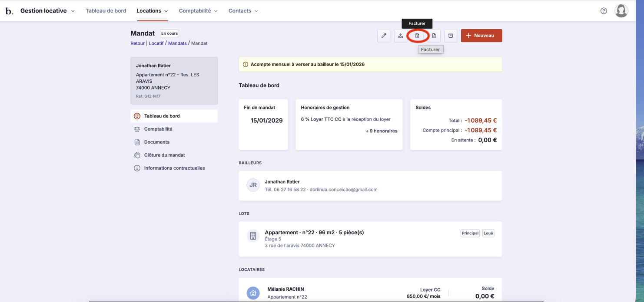The height and width of the screenshot is (302, 644).
Task: Click the Retour breadcrumb link
Action: (x=137, y=43)
